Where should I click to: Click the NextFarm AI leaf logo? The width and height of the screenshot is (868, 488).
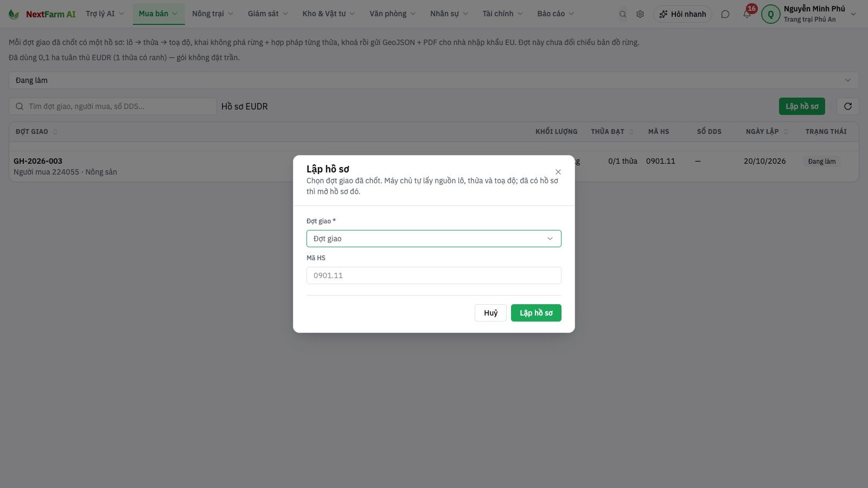point(14,14)
